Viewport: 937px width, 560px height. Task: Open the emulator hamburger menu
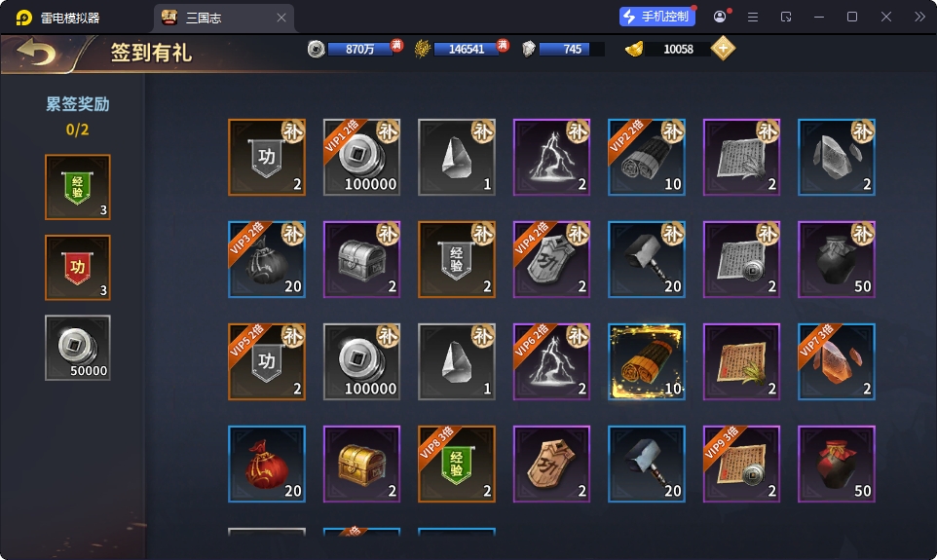click(x=753, y=18)
